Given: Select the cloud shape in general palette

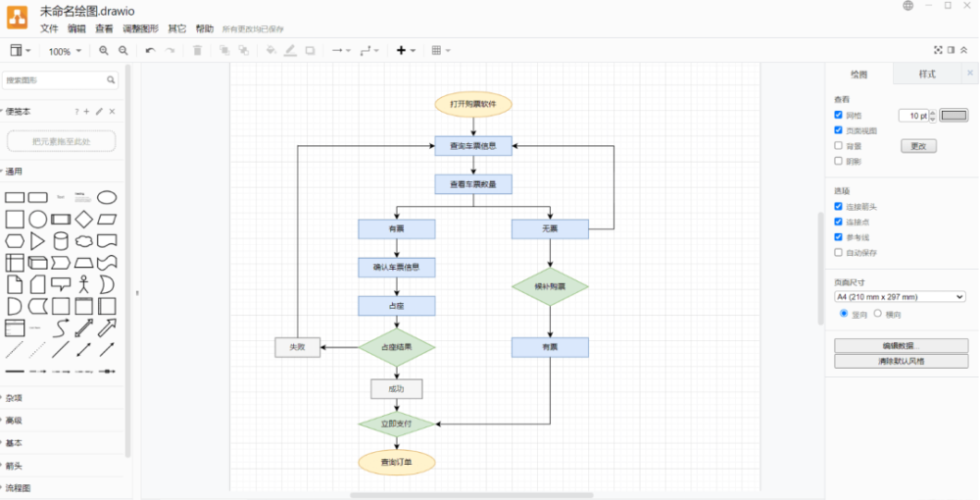Looking at the screenshot, I should coord(83,241).
